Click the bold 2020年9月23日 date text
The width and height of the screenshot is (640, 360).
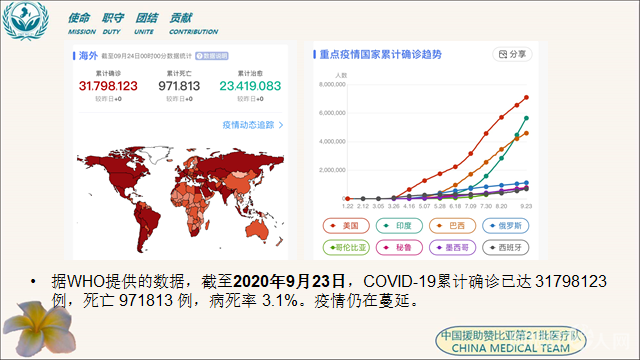click(289, 281)
